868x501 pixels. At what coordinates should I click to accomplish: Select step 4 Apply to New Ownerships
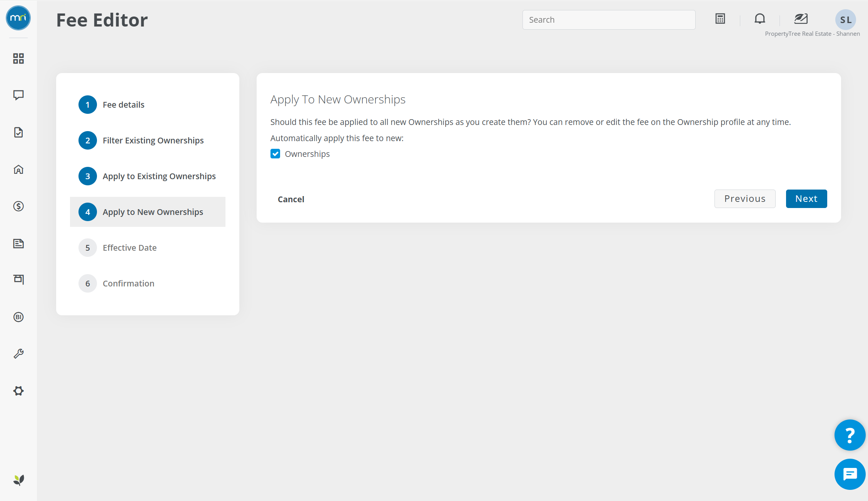point(148,212)
